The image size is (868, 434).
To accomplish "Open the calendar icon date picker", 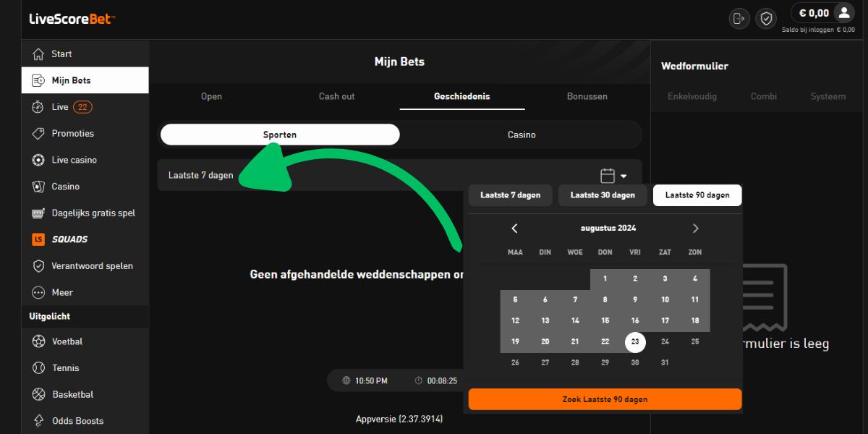I will (608, 176).
